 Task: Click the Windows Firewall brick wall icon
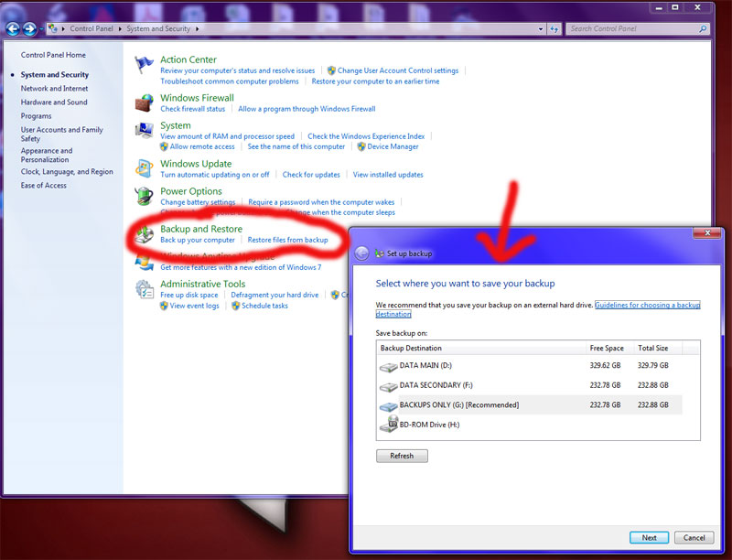pyautogui.click(x=145, y=102)
